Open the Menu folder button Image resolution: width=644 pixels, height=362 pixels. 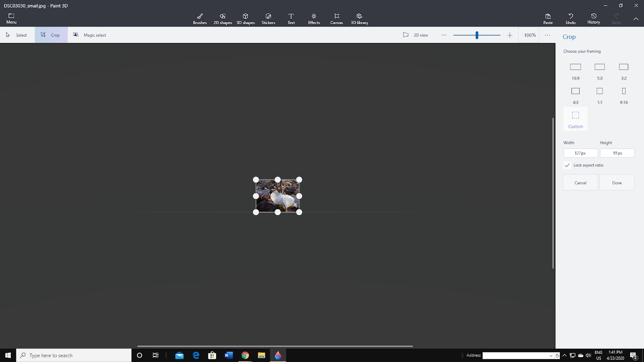click(x=12, y=18)
